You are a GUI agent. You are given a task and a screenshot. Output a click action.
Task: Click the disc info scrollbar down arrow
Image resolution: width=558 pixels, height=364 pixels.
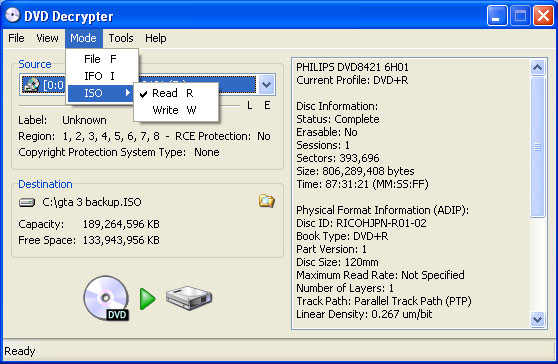pos(537,319)
